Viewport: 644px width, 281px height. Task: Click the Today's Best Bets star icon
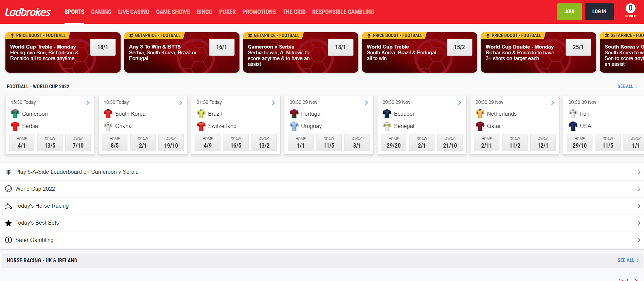click(x=8, y=223)
